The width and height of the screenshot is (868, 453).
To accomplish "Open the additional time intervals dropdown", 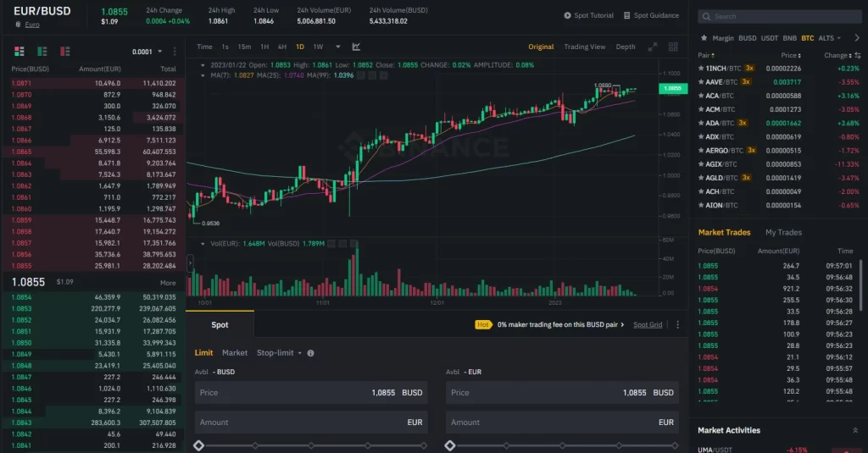I will [x=337, y=47].
